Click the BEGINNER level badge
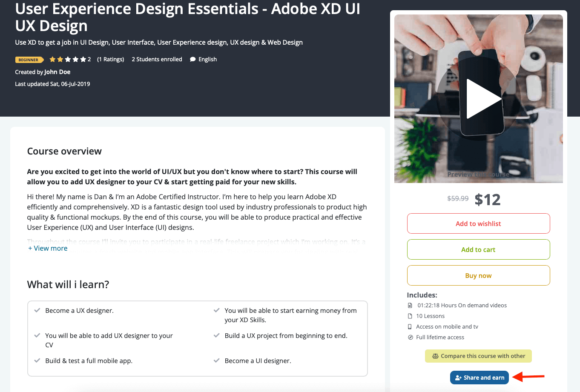 (x=28, y=60)
